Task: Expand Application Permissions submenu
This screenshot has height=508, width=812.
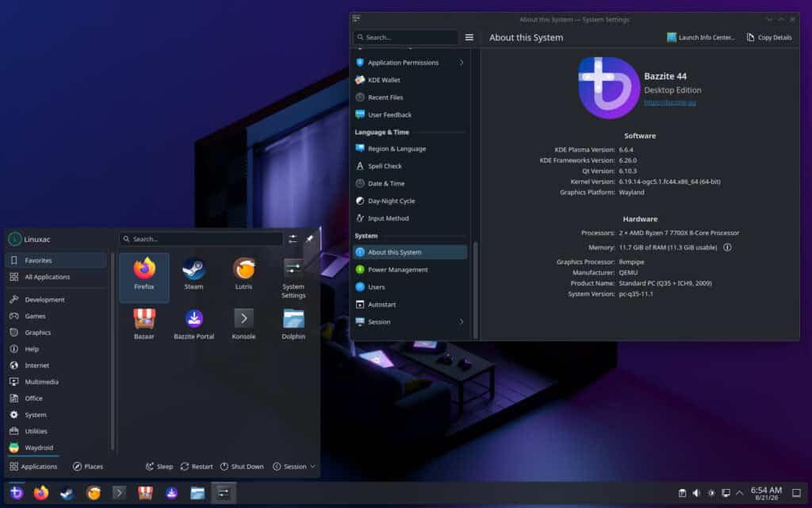Action: coord(461,63)
